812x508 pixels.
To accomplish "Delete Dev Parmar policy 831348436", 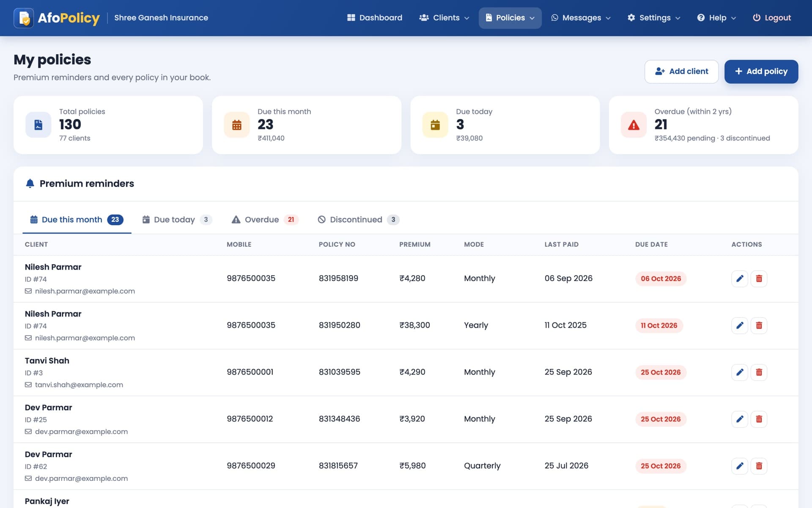I will coord(759,419).
